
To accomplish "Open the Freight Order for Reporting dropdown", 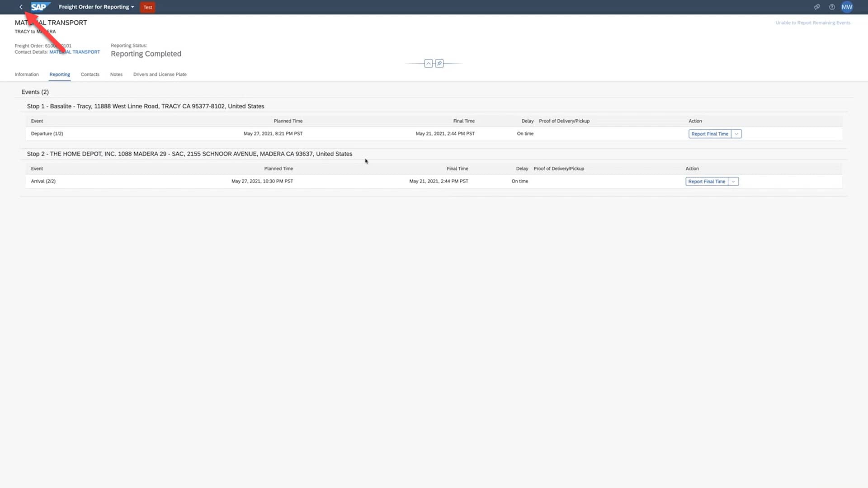I will pos(96,7).
